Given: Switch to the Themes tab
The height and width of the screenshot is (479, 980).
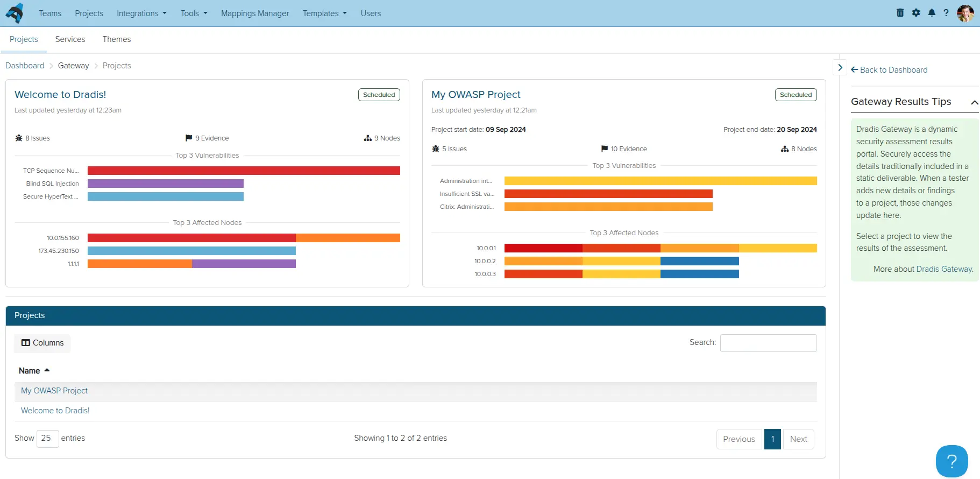Looking at the screenshot, I should (117, 39).
